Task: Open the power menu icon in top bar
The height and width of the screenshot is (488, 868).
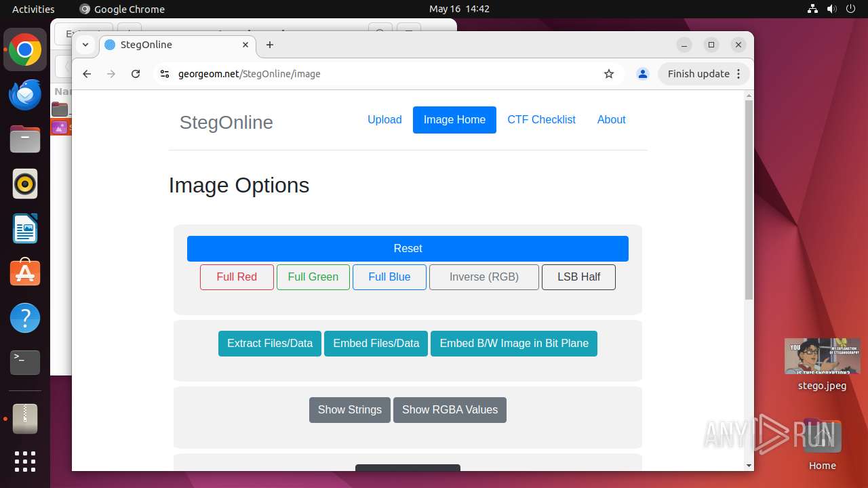Action: point(851,9)
